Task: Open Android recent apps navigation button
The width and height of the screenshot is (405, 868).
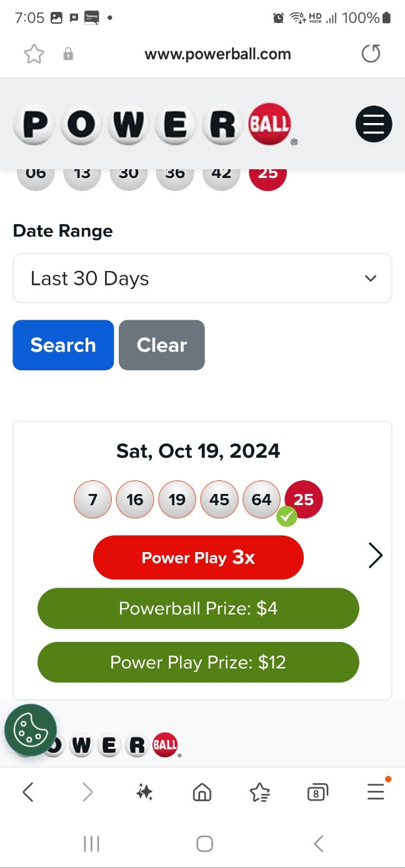Action: 91,844
